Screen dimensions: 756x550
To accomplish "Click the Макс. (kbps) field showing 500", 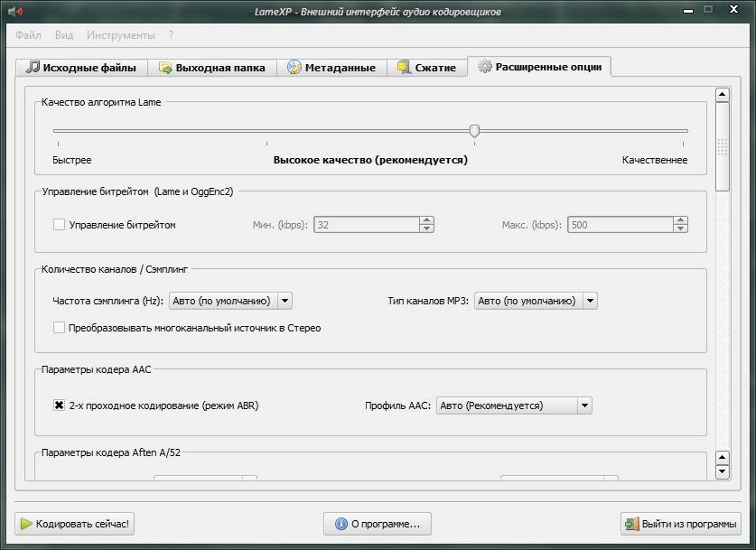I will (620, 225).
